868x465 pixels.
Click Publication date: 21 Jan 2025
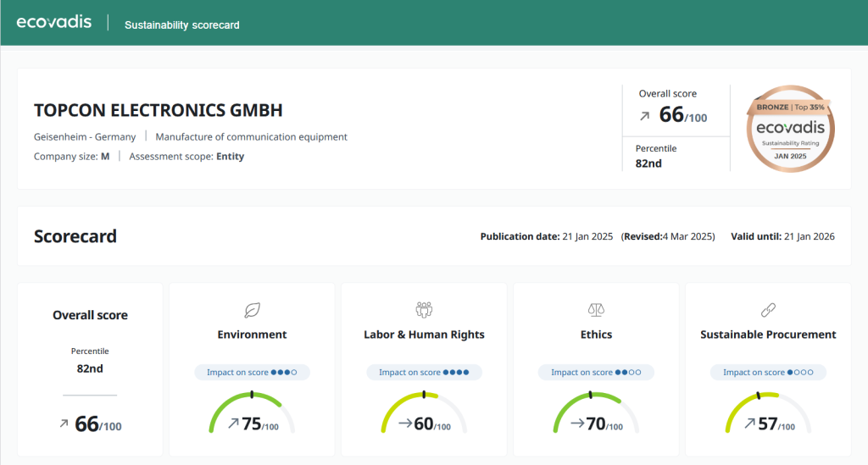[x=547, y=236]
